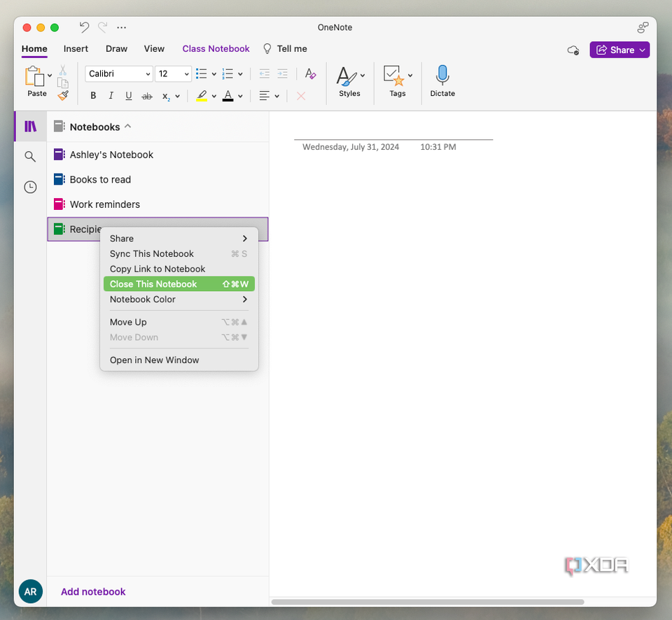Toggle italic text formatting
This screenshot has width=672, height=620.
pyautogui.click(x=111, y=96)
